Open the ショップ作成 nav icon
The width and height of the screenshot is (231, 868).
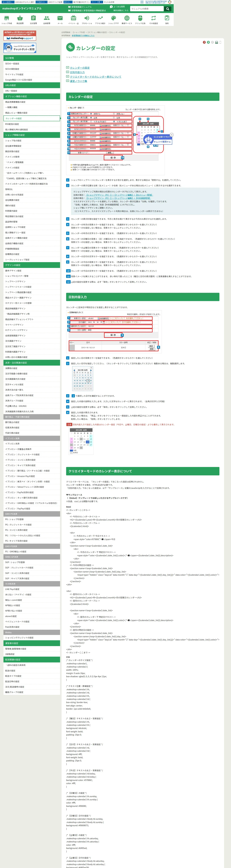(x=7, y=20)
